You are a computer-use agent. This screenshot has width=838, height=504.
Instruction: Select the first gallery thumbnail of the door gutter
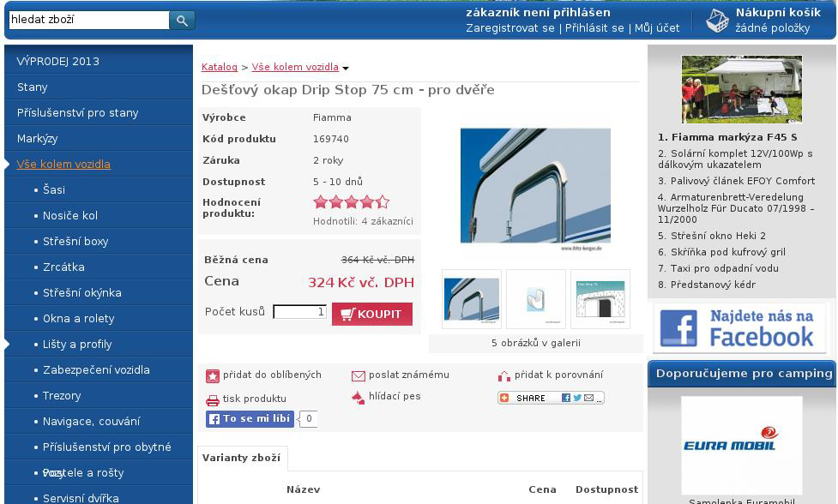point(472,299)
